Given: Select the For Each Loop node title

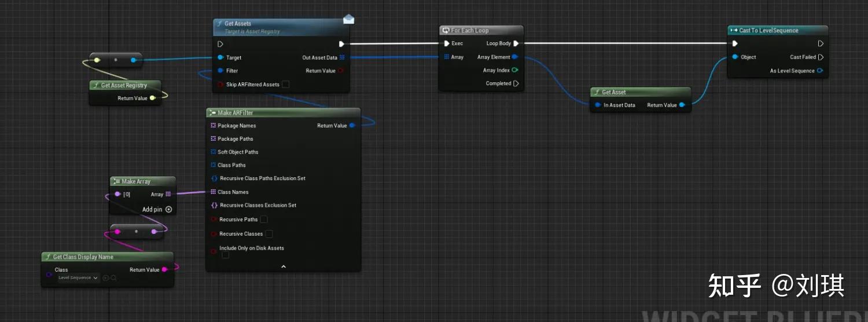Looking at the screenshot, I should tap(470, 31).
